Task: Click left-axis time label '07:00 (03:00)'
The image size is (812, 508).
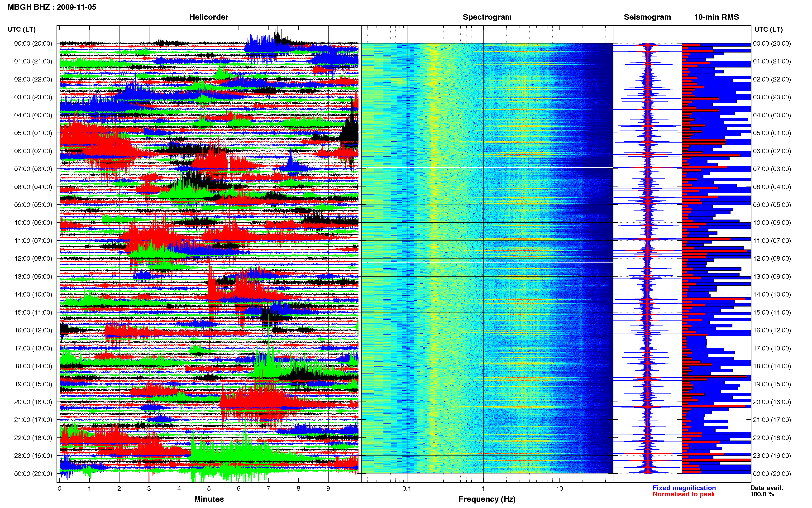Action: pos(33,169)
